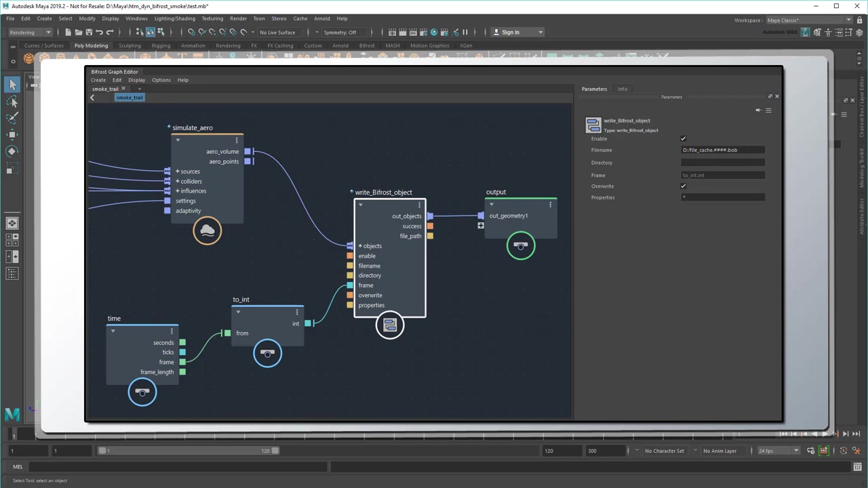Open the Bifrost Graph Editor Create menu
This screenshot has height=488, width=868.
point(98,80)
